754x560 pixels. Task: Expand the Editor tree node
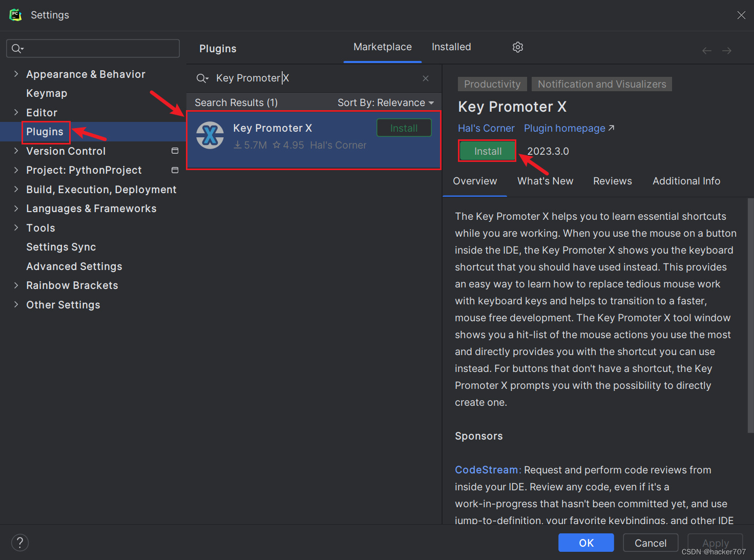tap(16, 112)
